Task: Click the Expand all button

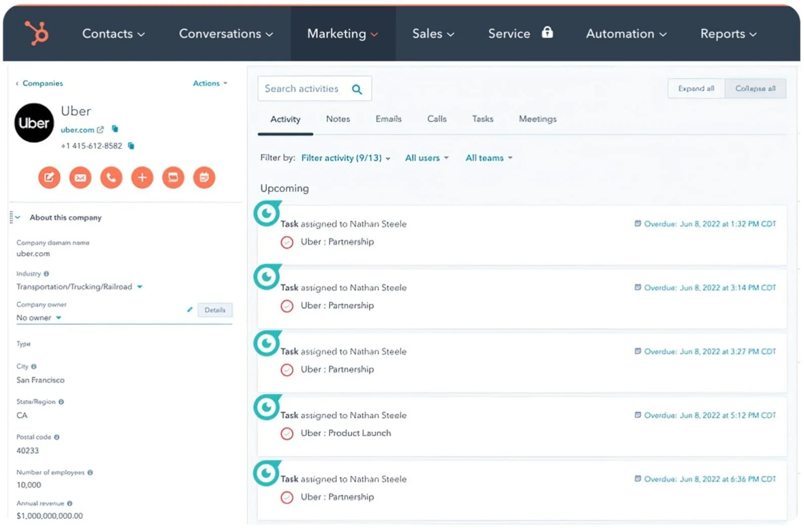Action: pyautogui.click(x=696, y=88)
